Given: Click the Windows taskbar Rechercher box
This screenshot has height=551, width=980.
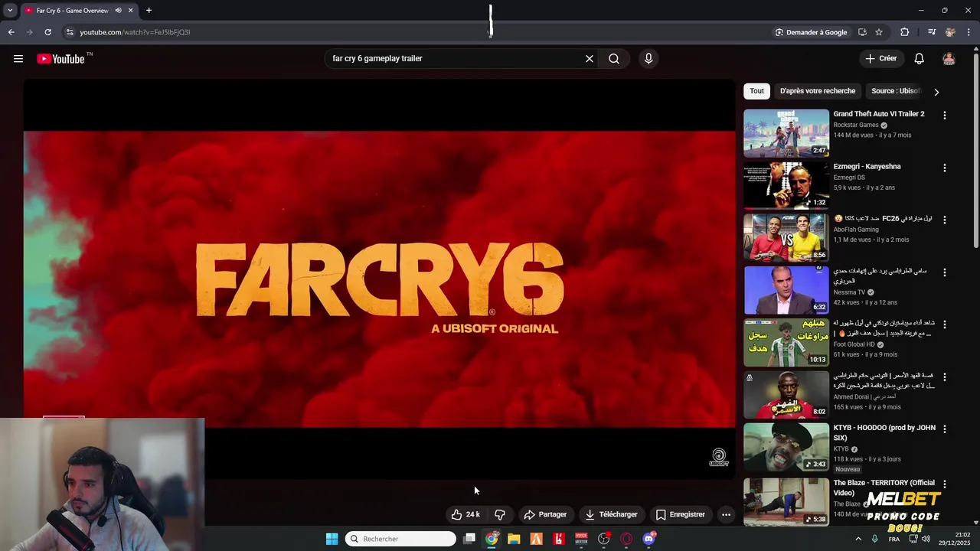Looking at the screenshot, I should [x=400, y=539].
